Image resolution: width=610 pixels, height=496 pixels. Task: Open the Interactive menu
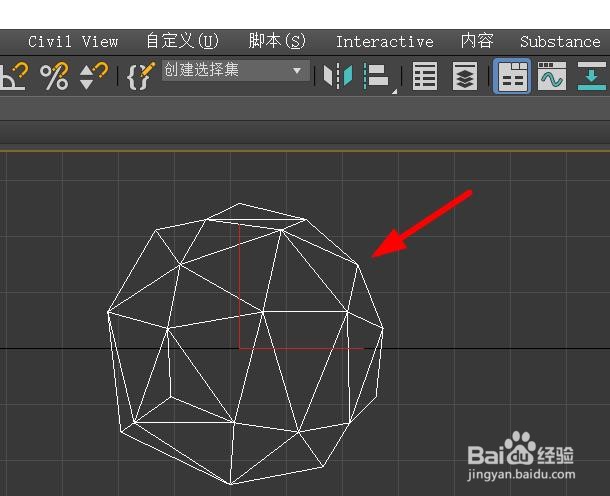[385, 42]
